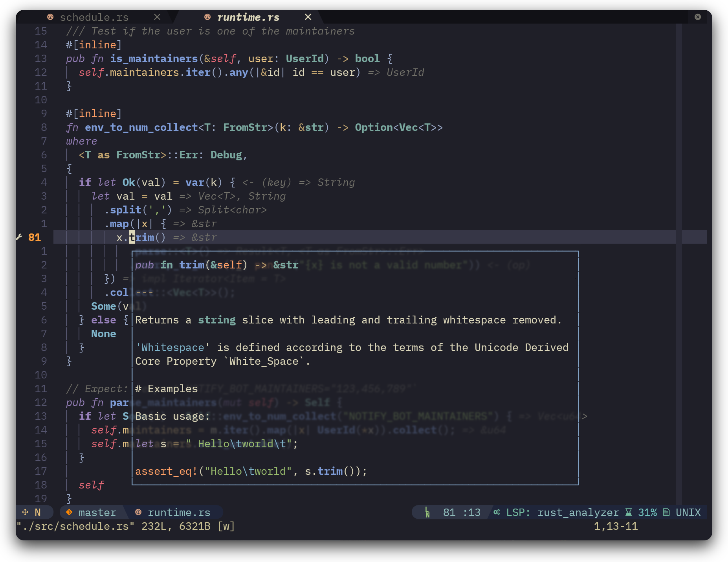Click the Rust file icon in statusline
Image resolution: width=728 pixels, height=562 pixels.
[x=138, y=512]
